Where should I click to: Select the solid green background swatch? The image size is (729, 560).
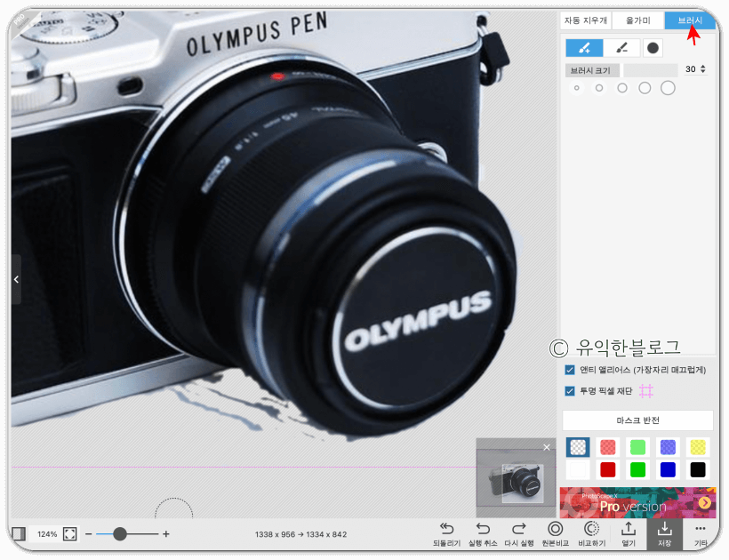[638, 470]
